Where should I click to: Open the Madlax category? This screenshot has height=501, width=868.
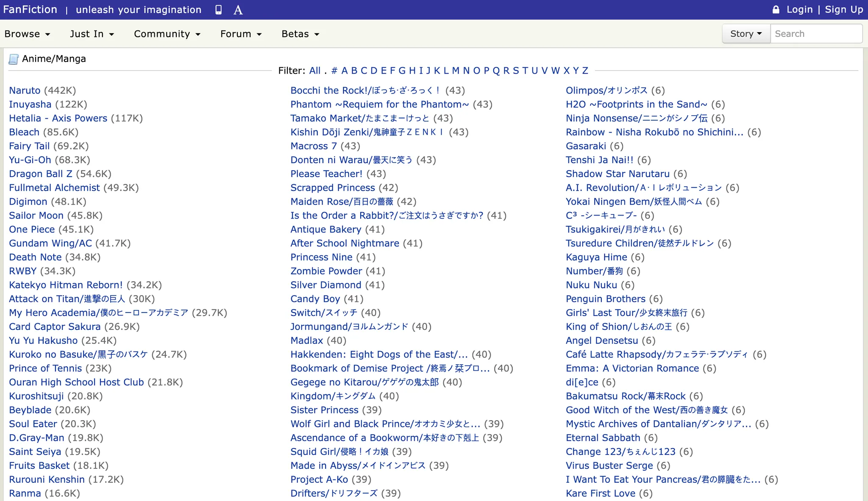click(307, 340)
